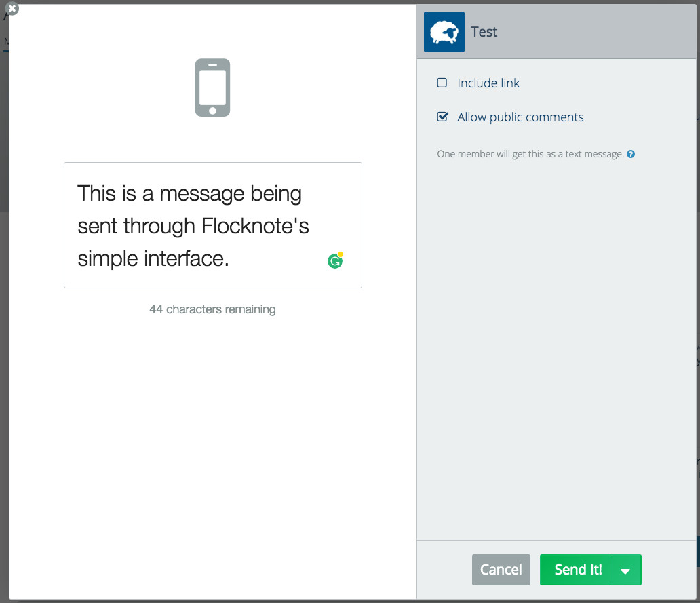
Task: Click 'One member will get this as a text message'
Action: click(530, 154)
